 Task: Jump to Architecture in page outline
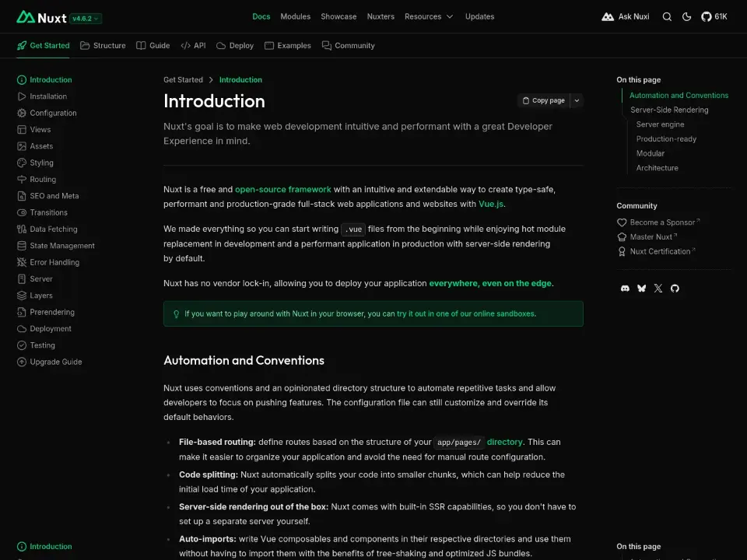coord(658,168)
